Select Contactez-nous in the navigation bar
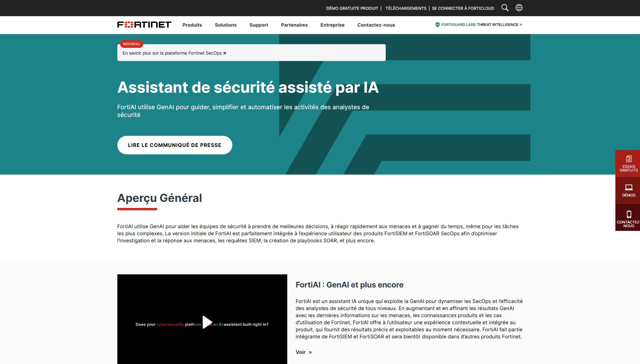 tap(376, 25)
